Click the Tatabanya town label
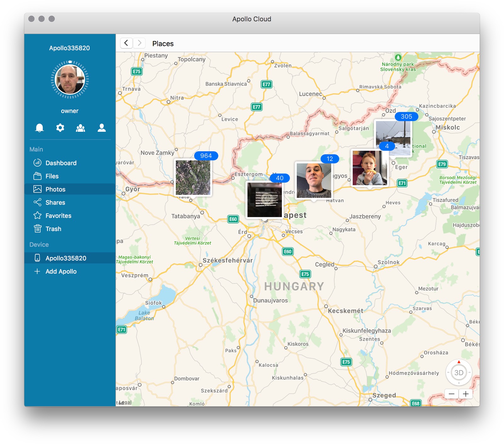504x444 pixels. pyautogui.click(x=186, y=216)
